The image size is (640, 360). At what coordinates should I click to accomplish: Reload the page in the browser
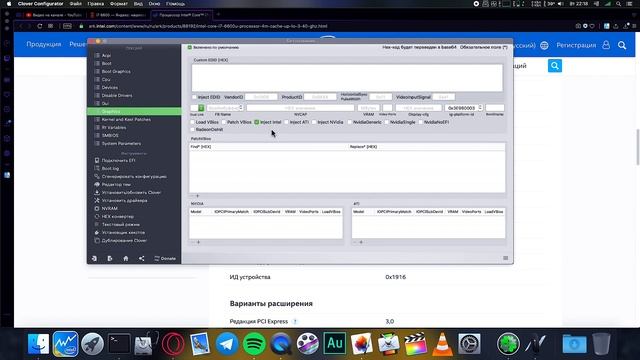pos(40,26)
